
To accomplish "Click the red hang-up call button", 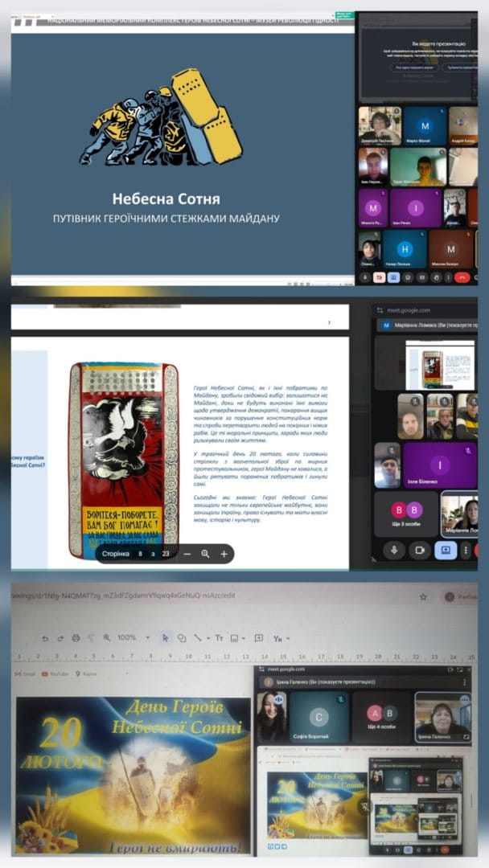I will pos(462,277).
